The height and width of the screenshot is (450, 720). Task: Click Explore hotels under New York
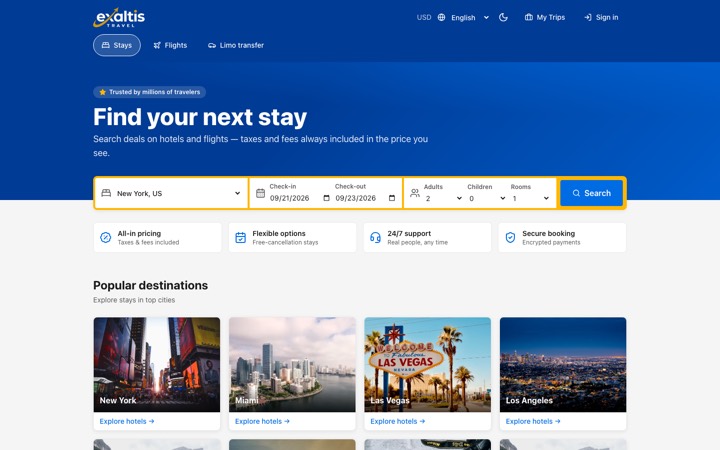[x=127, y=421]
